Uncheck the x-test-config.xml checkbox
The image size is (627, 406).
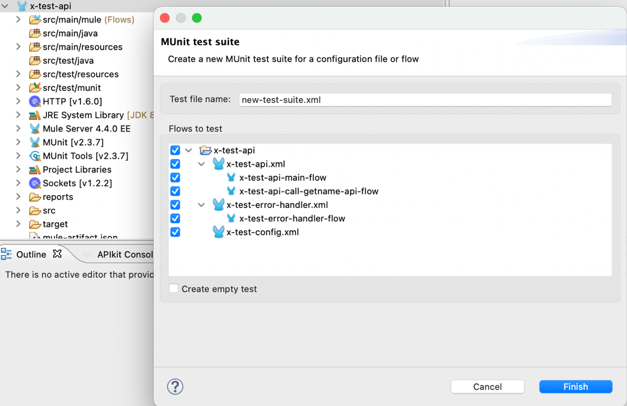(x=175, y=232)
